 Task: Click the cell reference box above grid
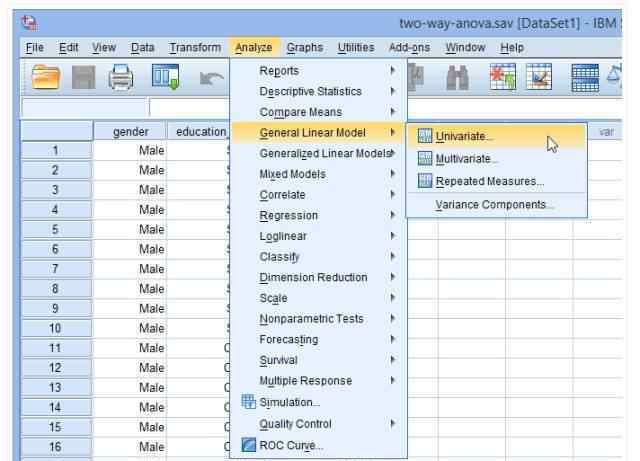84,108
